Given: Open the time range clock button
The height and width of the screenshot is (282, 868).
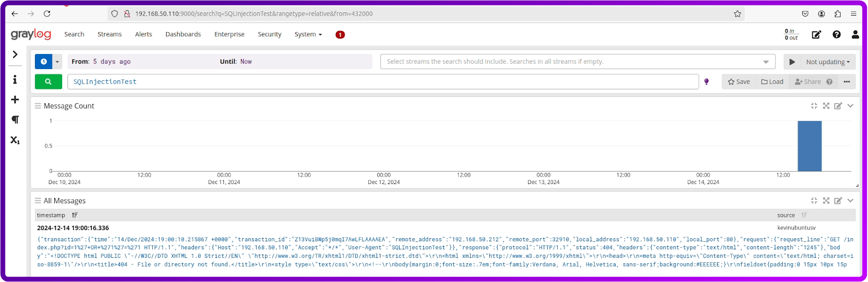Looking at the screenshot, I should coord(43,62).
